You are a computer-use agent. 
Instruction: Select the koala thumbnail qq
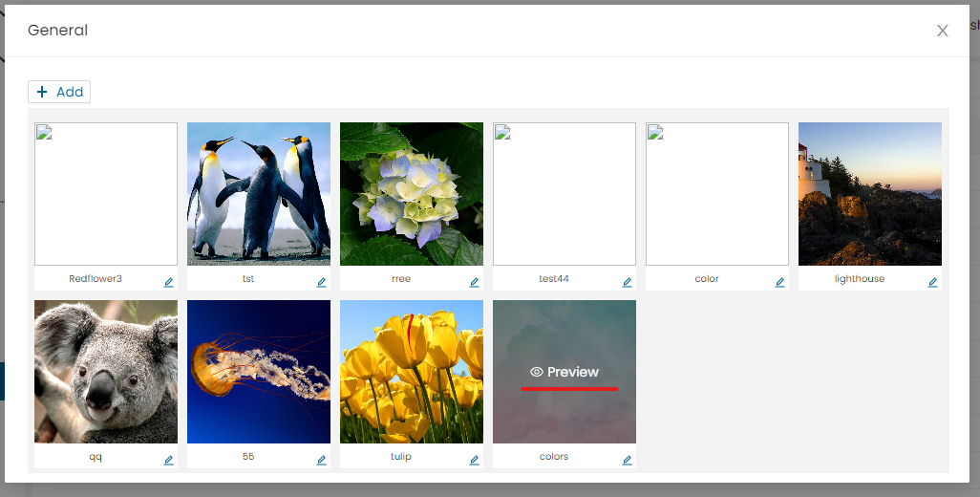(106, 372)
